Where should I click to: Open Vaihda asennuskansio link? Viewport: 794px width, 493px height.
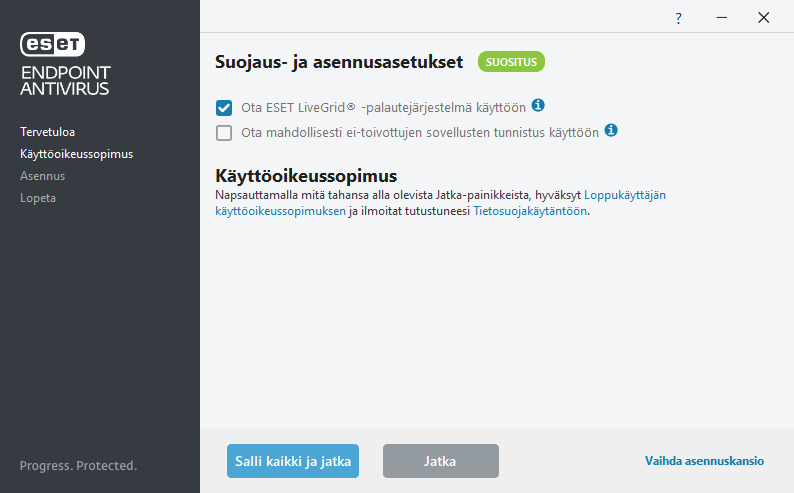tap(704, 461)
